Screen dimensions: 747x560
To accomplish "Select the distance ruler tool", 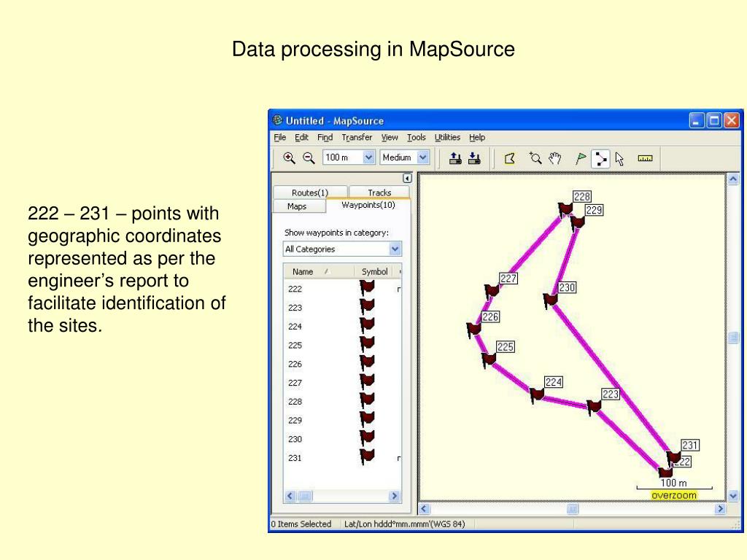I will 645,158.
